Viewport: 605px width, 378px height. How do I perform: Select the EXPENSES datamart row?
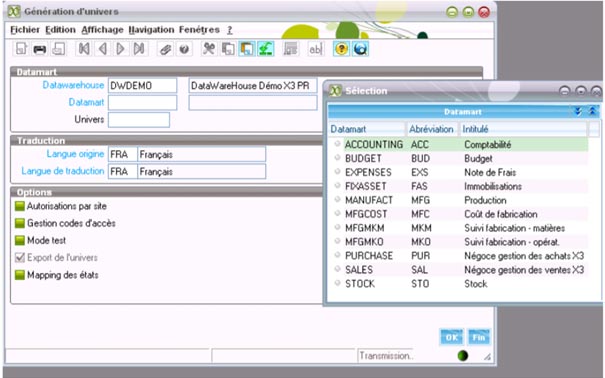461,172
